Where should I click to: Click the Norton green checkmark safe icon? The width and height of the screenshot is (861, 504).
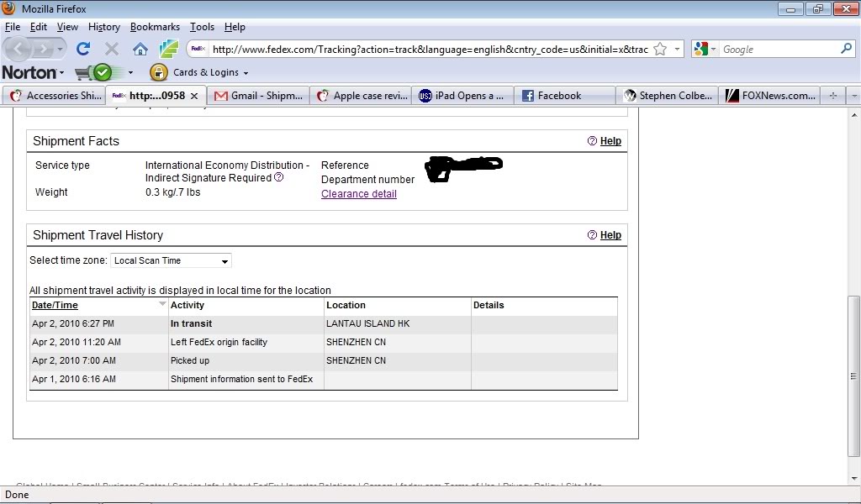click(x=103, y=72)
